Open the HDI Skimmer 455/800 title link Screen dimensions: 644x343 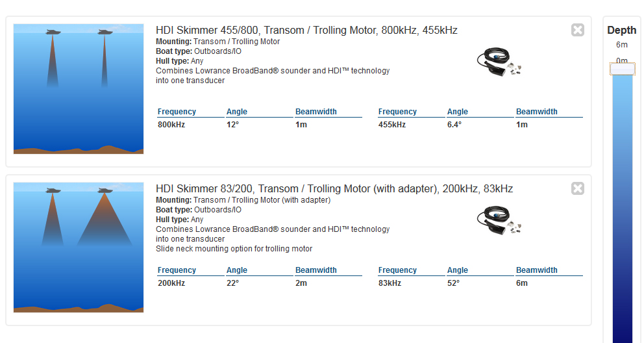pos(306,31)
